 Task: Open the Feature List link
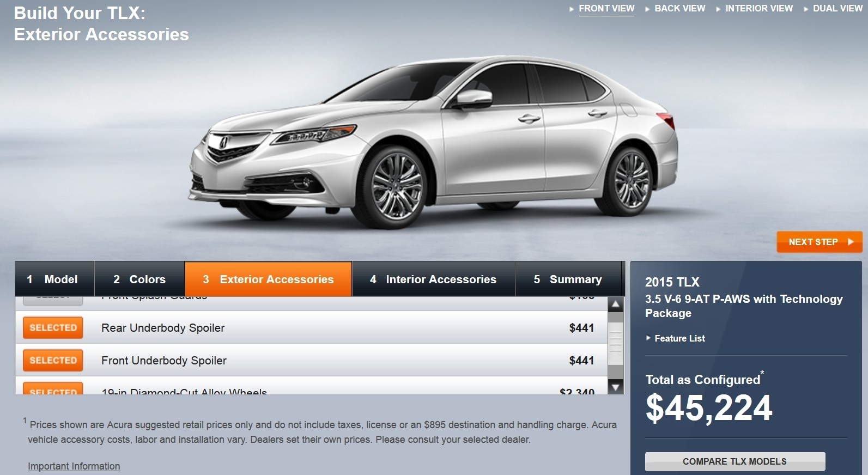679,338
